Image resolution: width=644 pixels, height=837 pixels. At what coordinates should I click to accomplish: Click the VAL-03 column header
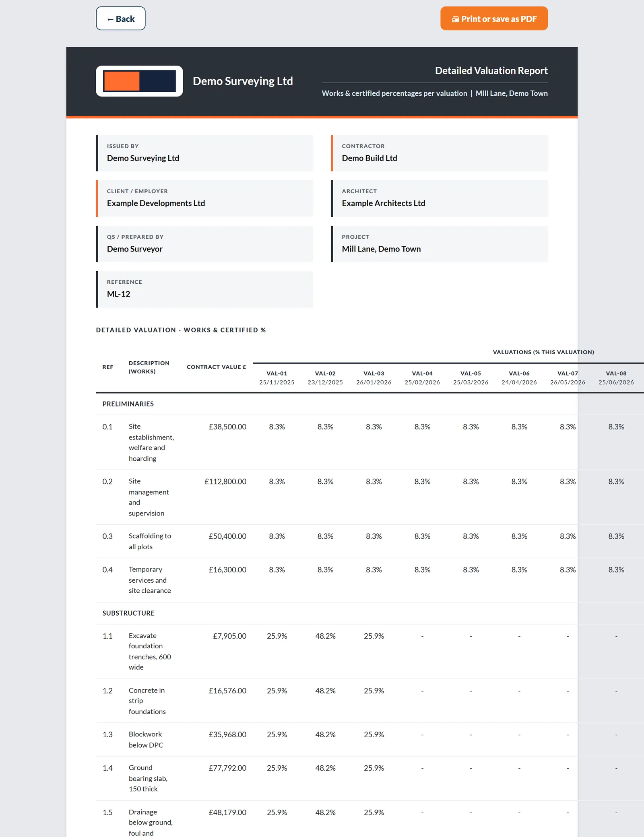(x=374, y=378)
